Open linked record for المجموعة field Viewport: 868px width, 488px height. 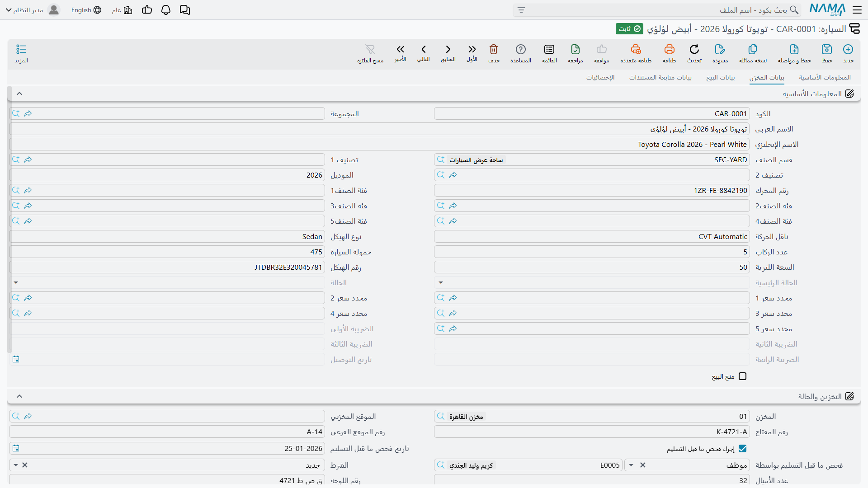[28, 113]
